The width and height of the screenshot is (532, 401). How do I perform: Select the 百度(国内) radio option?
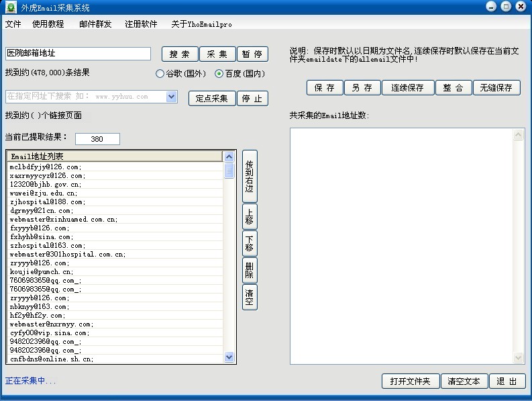(240, 73)
